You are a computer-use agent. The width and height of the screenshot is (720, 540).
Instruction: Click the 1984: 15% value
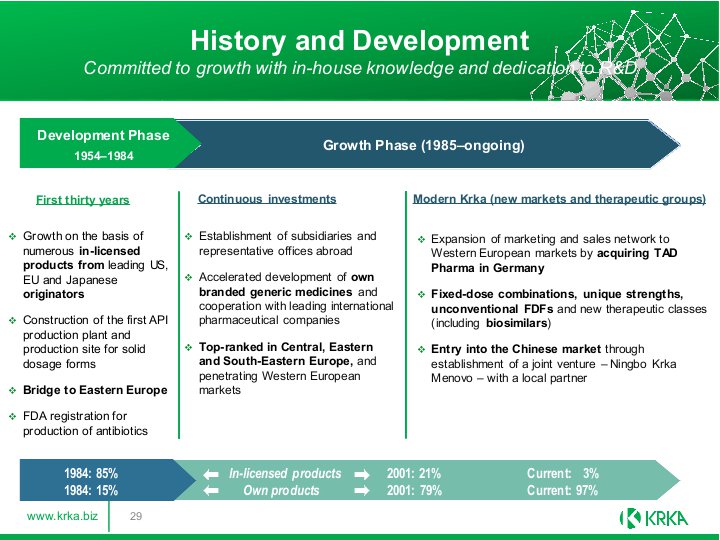(91, 490)
